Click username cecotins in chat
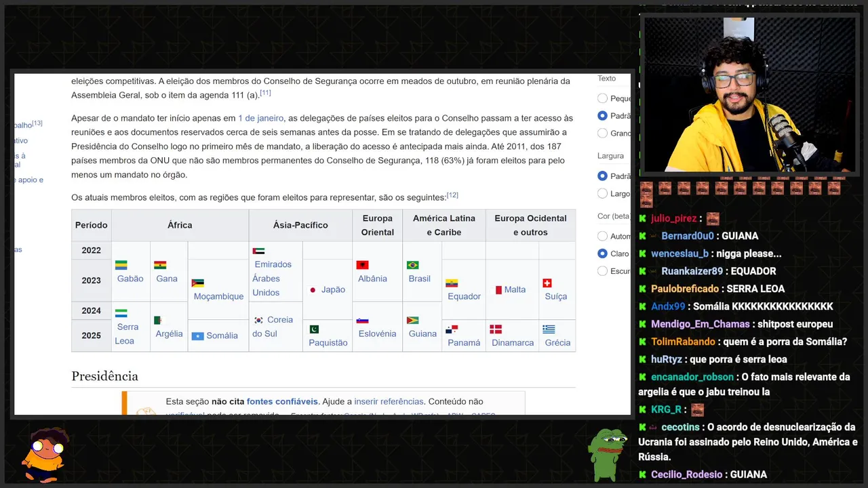This screenshot has height=488, width=868. (x=680, y=427)
